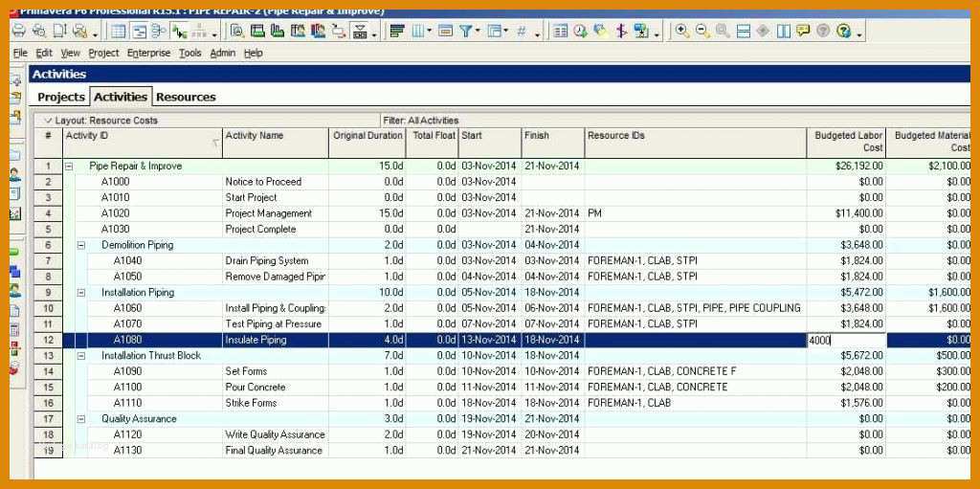Click the Zoom to Best Fit icon
The height and width of the screenshot is (489, 980).
(723, 31)
